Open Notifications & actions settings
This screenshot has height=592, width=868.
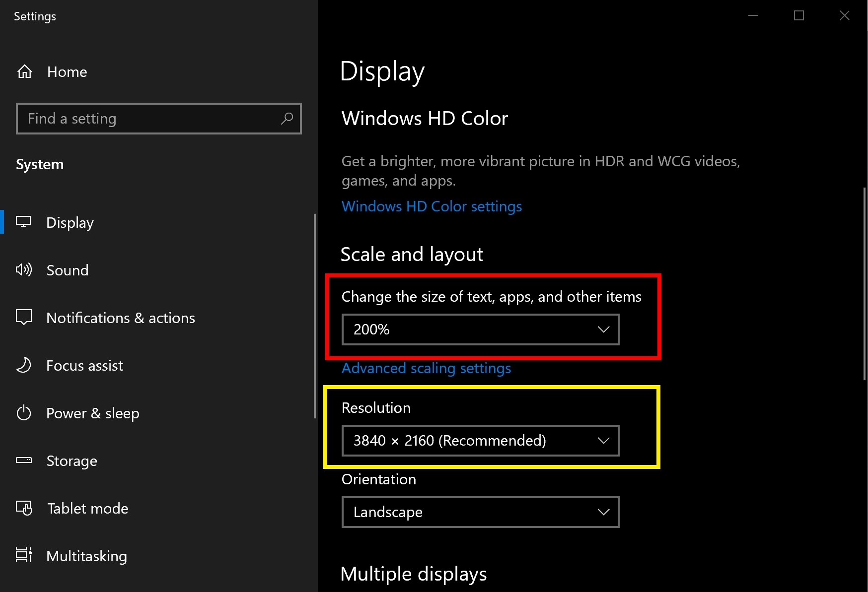[x=159, y=318]
